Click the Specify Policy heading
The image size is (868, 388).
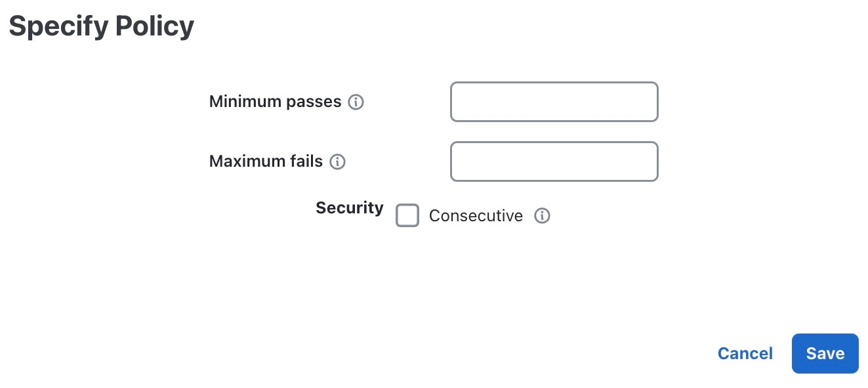click(x=102, y=26)
